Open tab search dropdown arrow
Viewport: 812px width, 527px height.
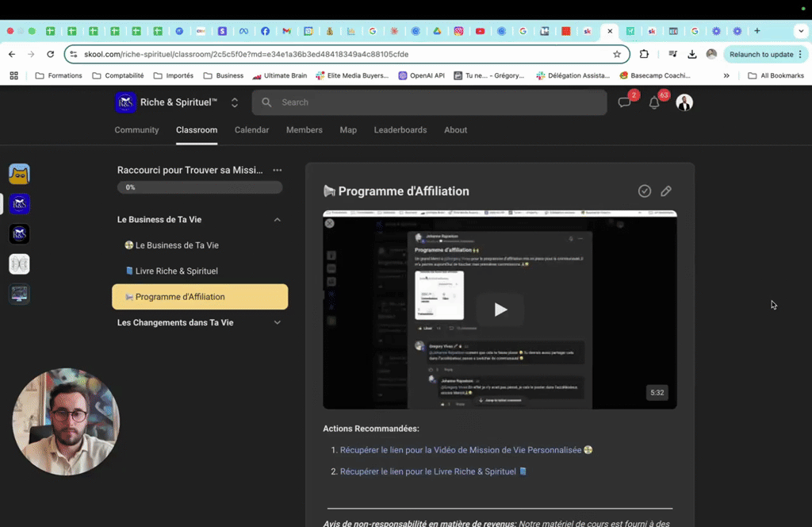[801, 31]
